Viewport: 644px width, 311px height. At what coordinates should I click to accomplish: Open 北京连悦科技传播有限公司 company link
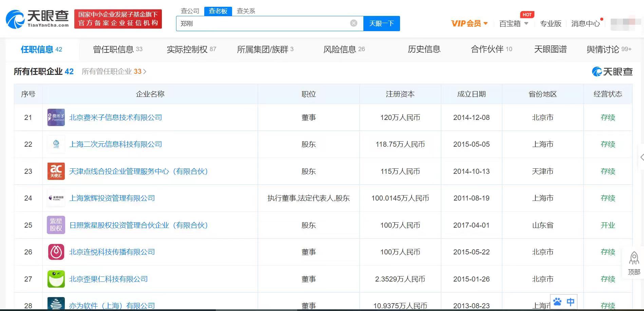[112, 252]
